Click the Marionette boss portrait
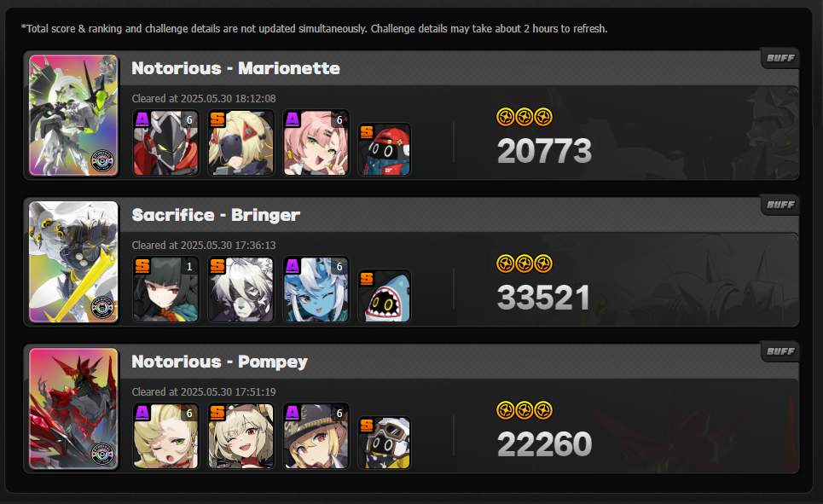The height and width of the screenshot is (504, 823). (73, 115)
